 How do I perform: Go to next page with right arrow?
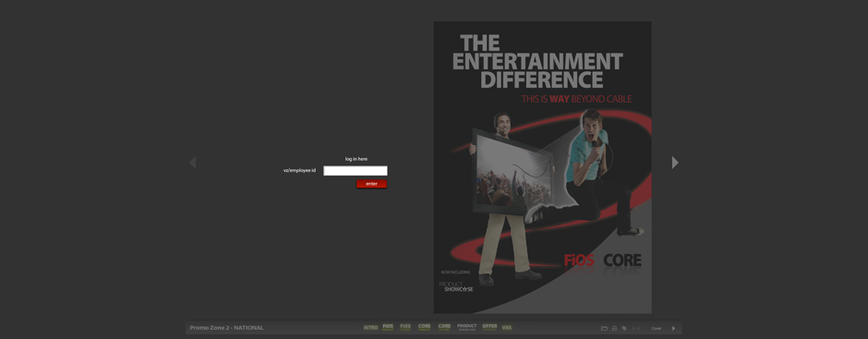tap(675, 163)
